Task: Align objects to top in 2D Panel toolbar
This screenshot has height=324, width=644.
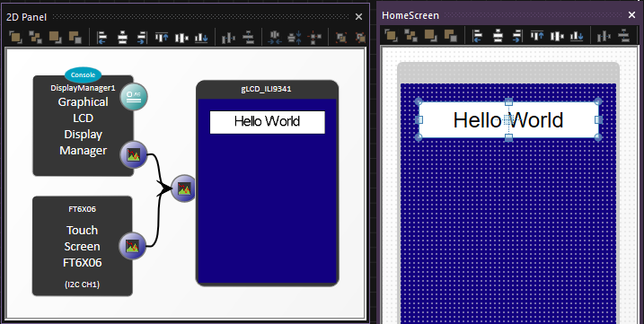Action: click(162, 38)
